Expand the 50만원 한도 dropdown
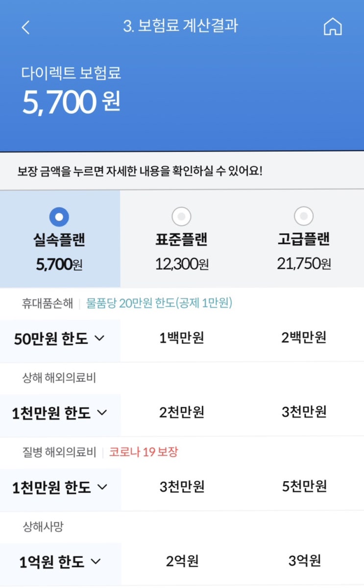The image size is (364, 588). pos(60,339)
